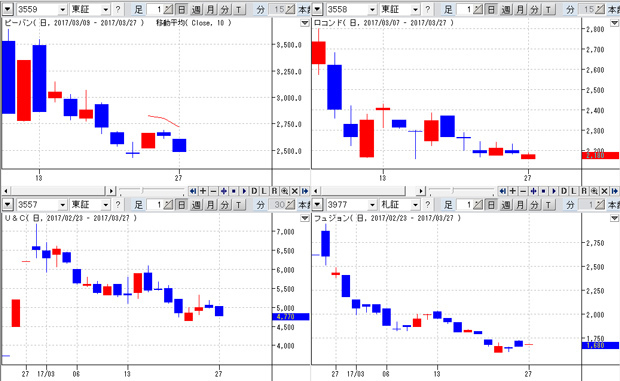This screenshot has height=381, width=620.
Task: Click blue square stop icon below 3558 chart
Action: [x=543, y=191]
